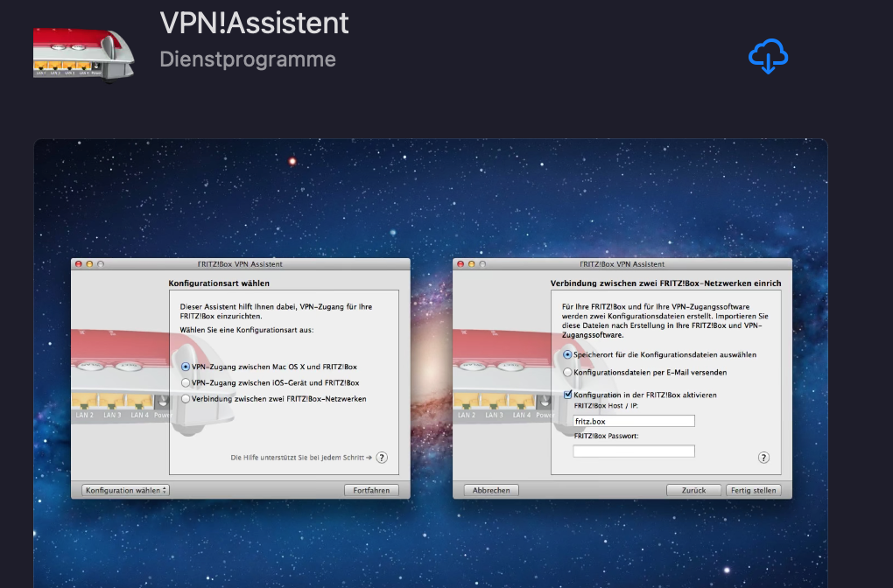The width and height of the screenshot is (893, 588).
Task: Minimize the Konfigurationsart wählen window with yellow button
Action: coord(89,264)
